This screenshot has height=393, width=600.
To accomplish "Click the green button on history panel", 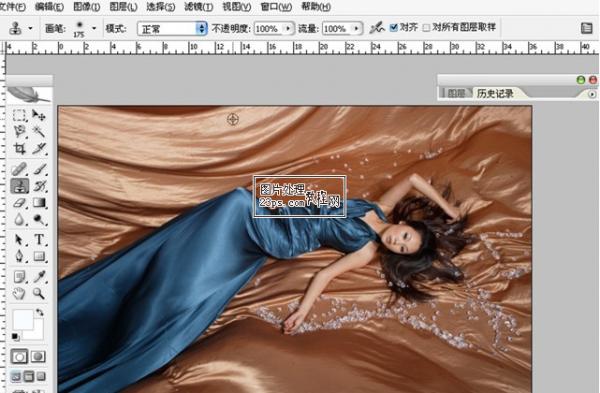I will coord(580,80).
